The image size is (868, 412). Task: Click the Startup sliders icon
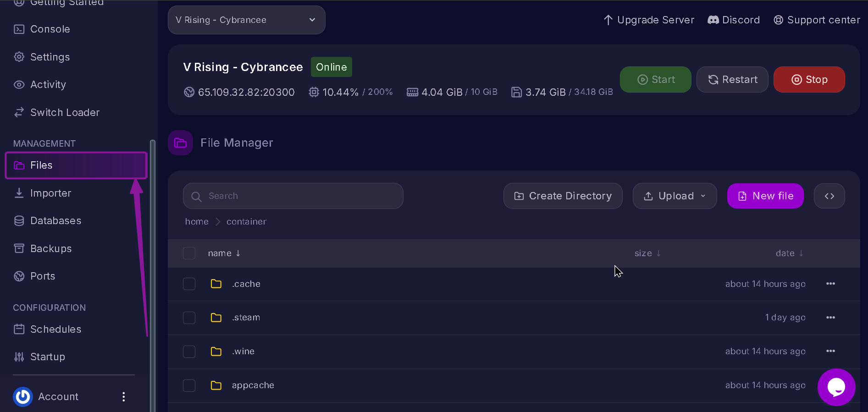tap(19, 357)
